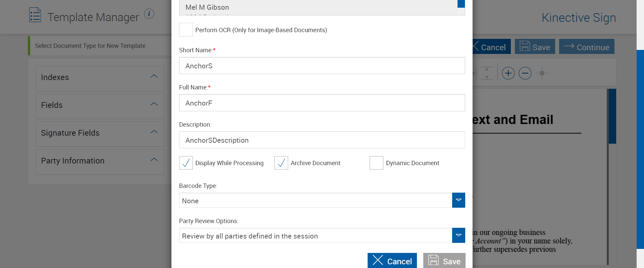
Task: Open the Party Review Options dropdown
Action: 458,236
